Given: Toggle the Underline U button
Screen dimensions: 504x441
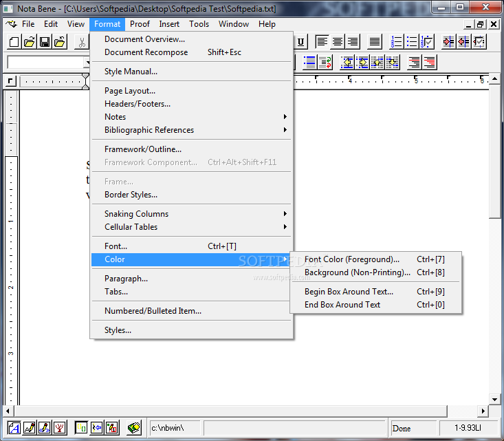Looking at the screenshot, I should (x=301, y=42).
